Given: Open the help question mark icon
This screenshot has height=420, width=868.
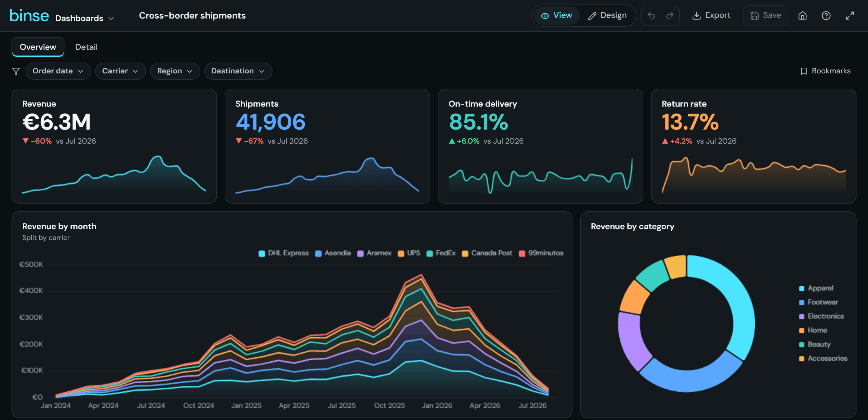Looking at the screenshot, I should 826,16.
